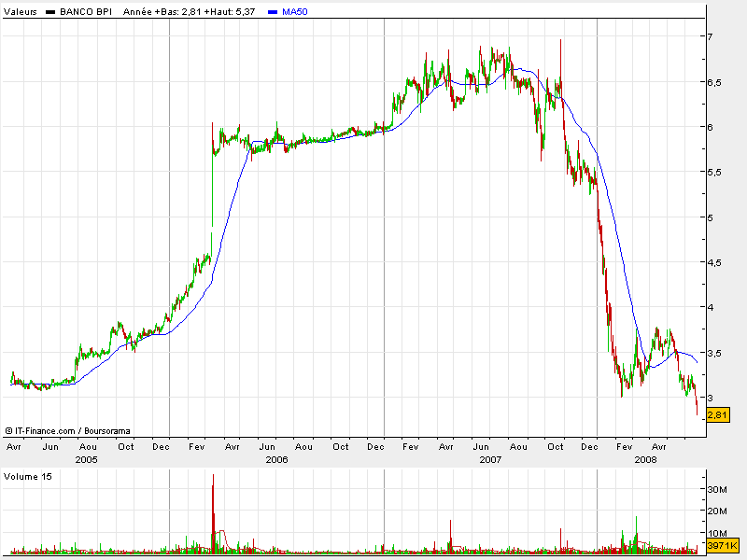Image resolution: width=747 pixels, height=560 pixels.
Task: Click the price axis value 3,5
Action: pos(714,353)
